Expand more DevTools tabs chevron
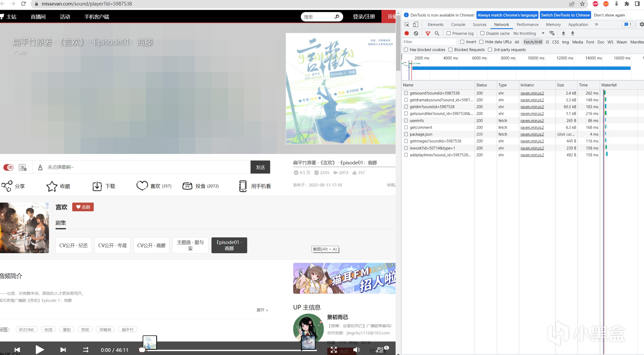This screenshot has width=644, height=355. point(596,24)
